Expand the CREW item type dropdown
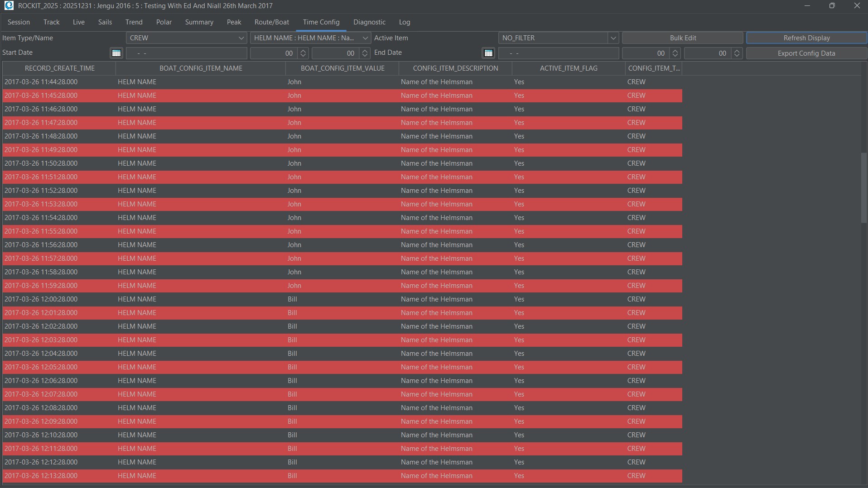This screenshot has height=488, width=868. click(241, 38)
